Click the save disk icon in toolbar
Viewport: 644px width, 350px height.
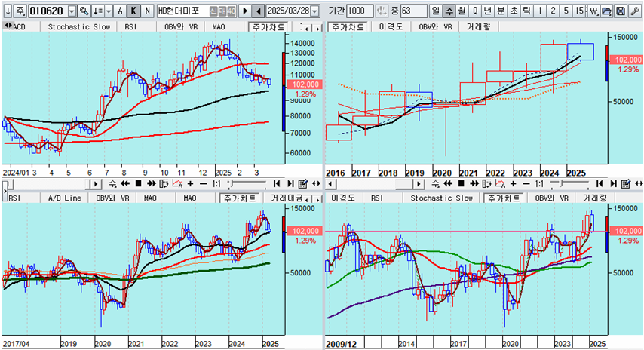tap(620, 11)
